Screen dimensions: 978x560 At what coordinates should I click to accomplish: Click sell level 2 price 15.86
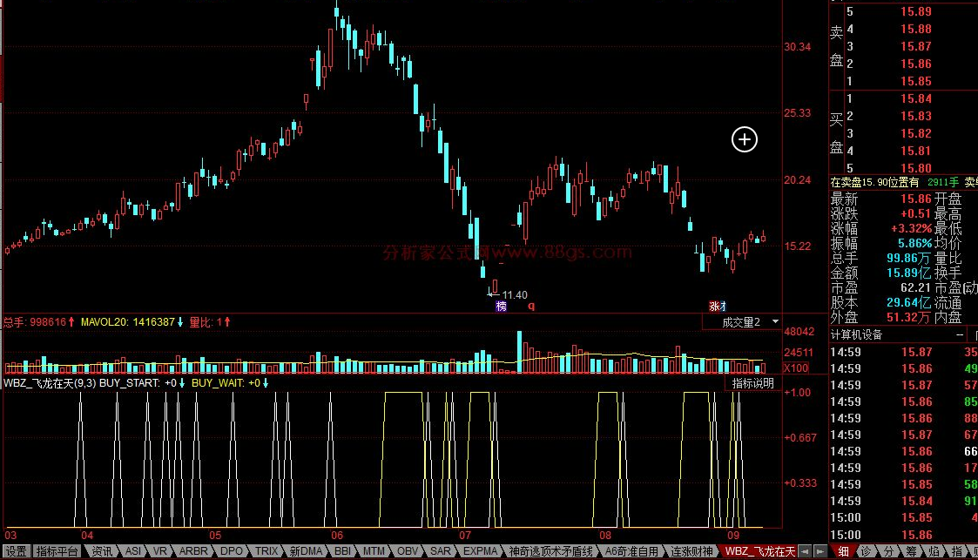[915, 64]
